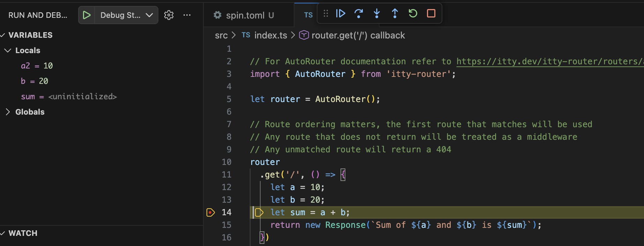Click the cube symbol icon in breadcrumb
Screen dimensions: 644x246
[304, 35]
